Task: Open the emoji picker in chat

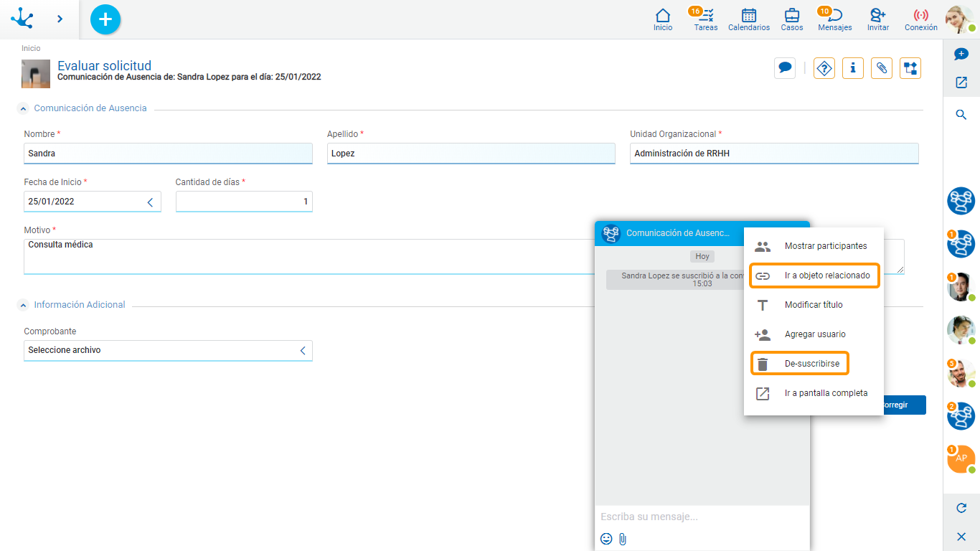Action: 606,539
